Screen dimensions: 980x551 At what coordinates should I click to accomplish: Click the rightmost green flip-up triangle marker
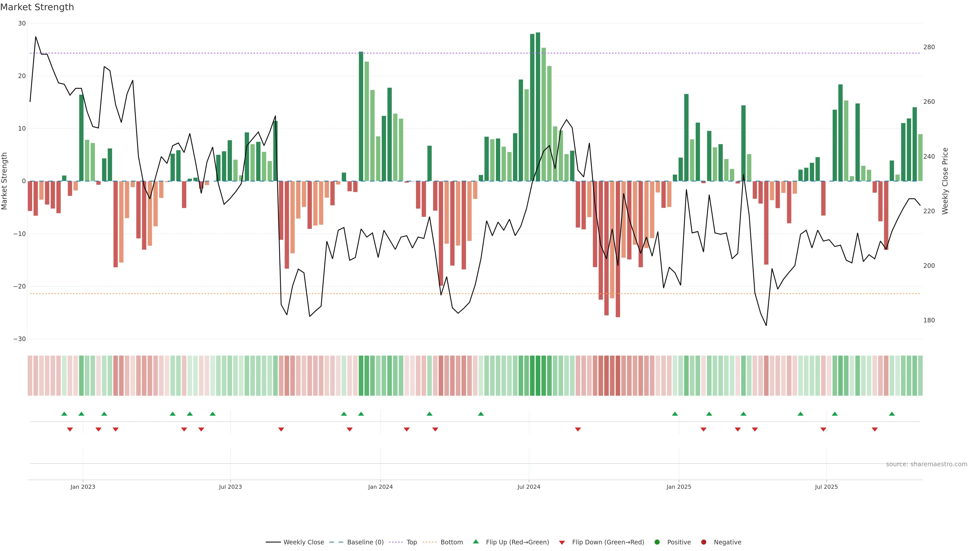pos(892,414)
